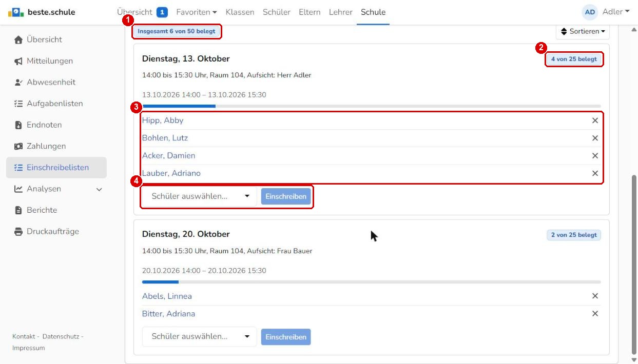Click the Druckaufträge printer icon
Viewport: 638px width, 364px height.
pos(18,231)
